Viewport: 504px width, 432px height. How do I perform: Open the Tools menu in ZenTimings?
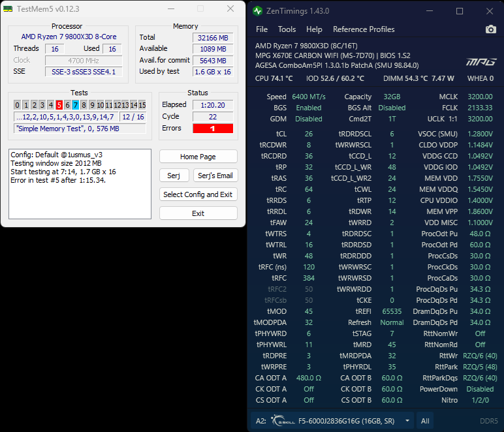click(287, 29)
